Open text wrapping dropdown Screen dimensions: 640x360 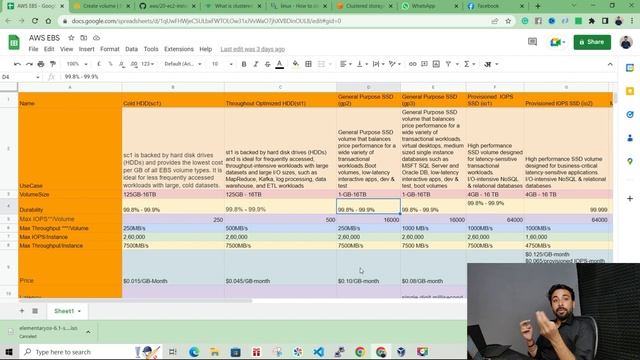[378, 64]
